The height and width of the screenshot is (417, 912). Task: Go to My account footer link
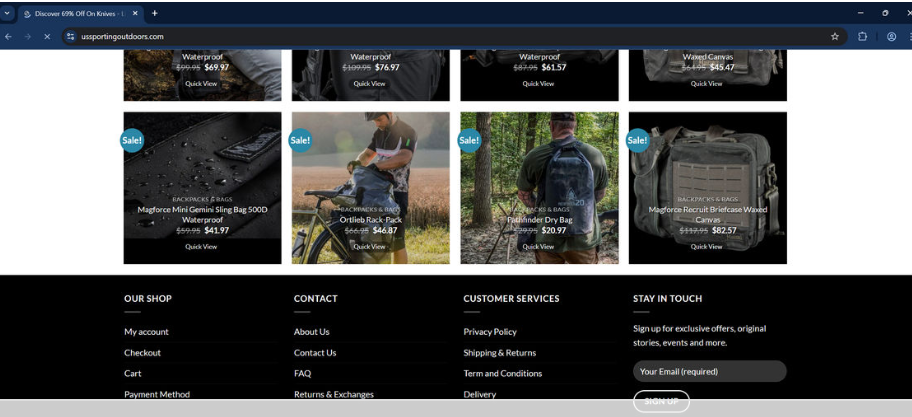146,331
